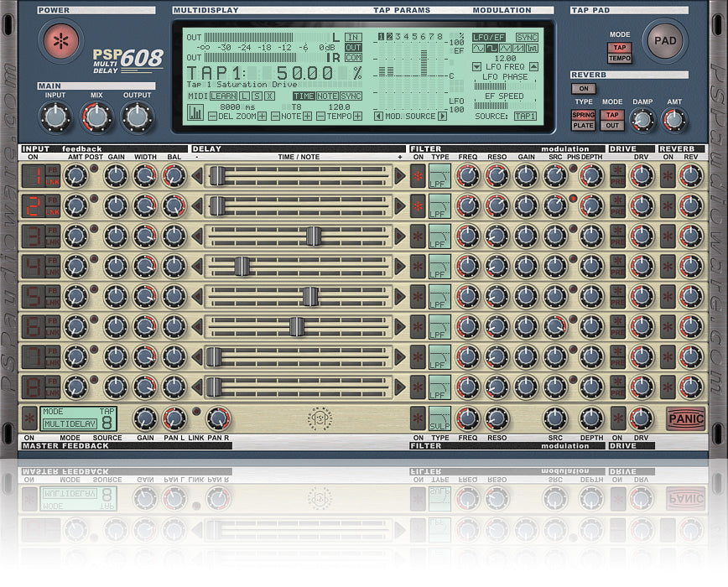Viewport: 728px width, 587px height.
Task: Select PLATE reverb type
Action: 583,125
